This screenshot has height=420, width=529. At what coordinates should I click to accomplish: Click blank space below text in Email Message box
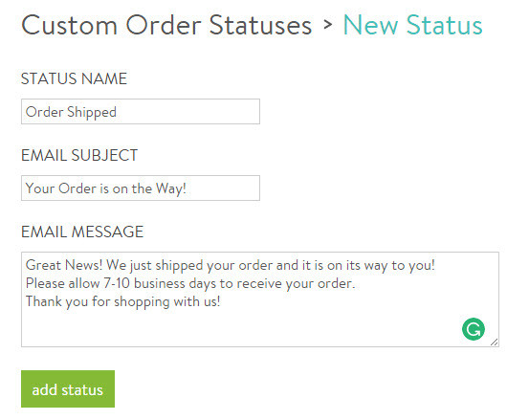(236, 327)
